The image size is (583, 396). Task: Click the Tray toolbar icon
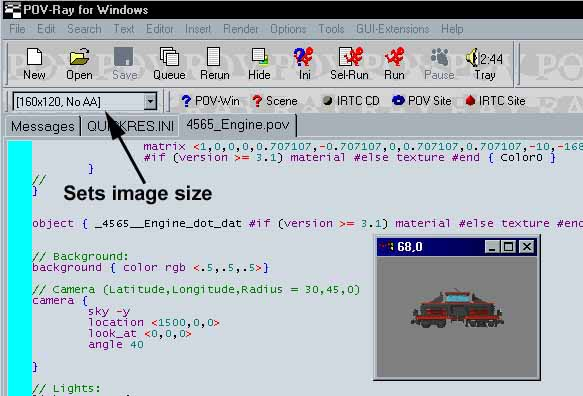(x=484, y=64)
